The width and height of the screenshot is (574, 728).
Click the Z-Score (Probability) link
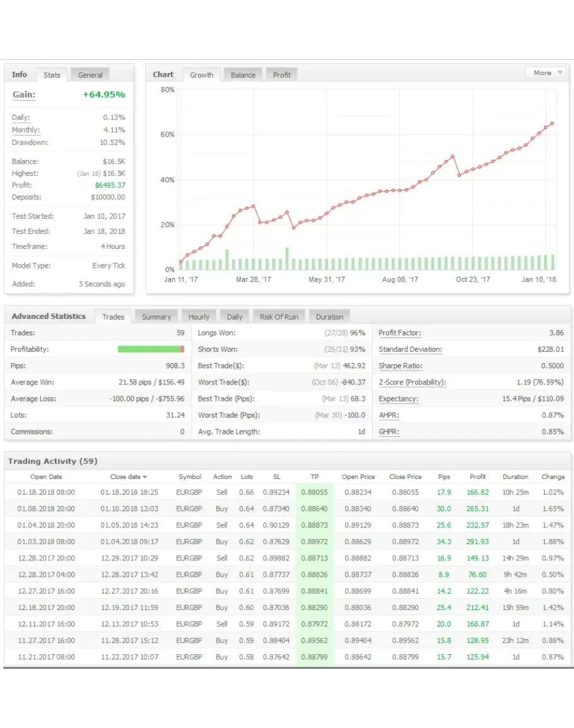coord(412,383)
